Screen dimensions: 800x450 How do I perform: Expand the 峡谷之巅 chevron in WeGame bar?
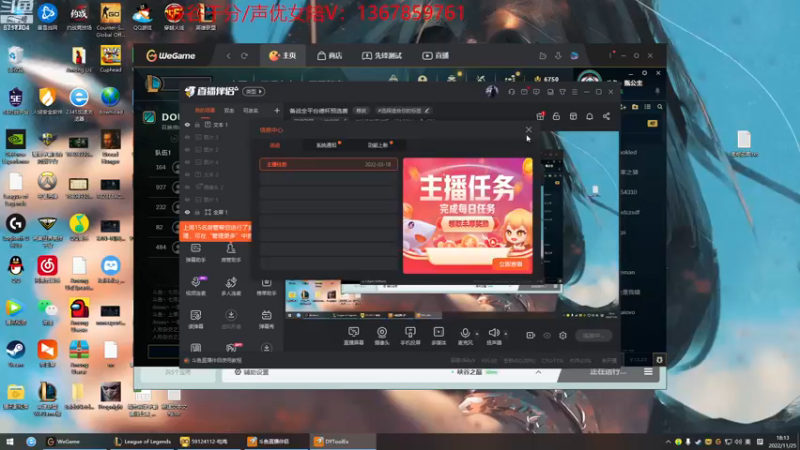click(x=538, y=372)
